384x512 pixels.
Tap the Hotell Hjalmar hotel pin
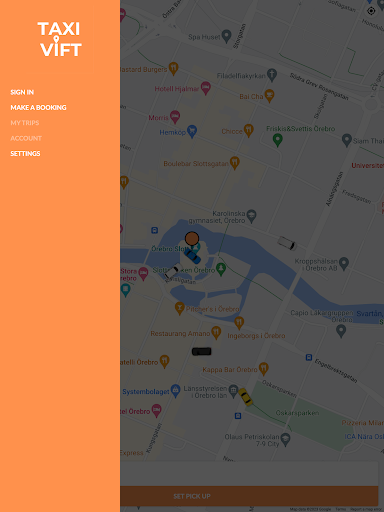[x=206, y=88]
